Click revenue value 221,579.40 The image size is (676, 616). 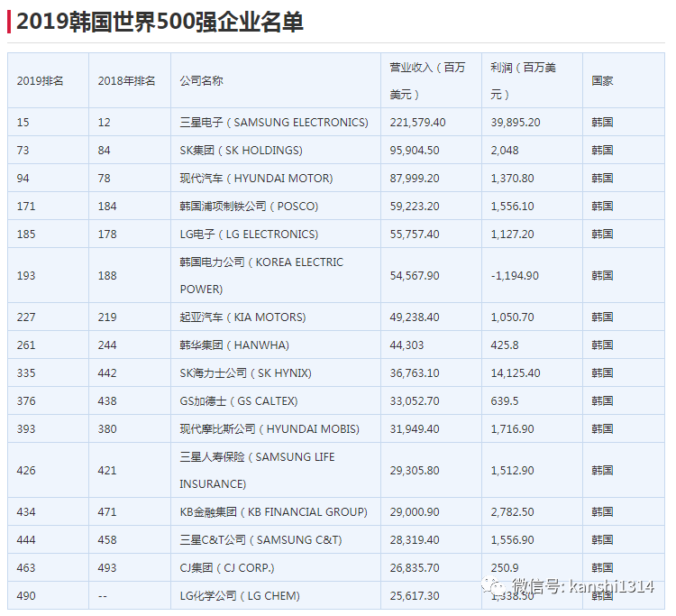pos(417,123)
